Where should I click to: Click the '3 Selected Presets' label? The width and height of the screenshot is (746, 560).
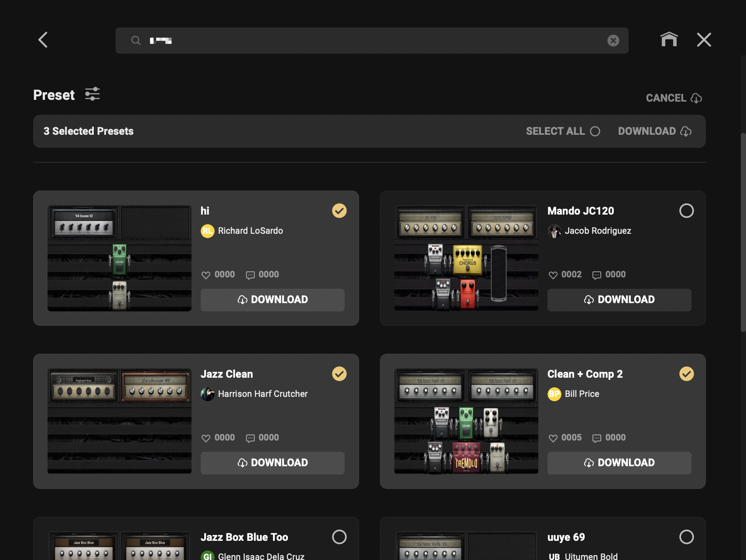tap(89, 131)
